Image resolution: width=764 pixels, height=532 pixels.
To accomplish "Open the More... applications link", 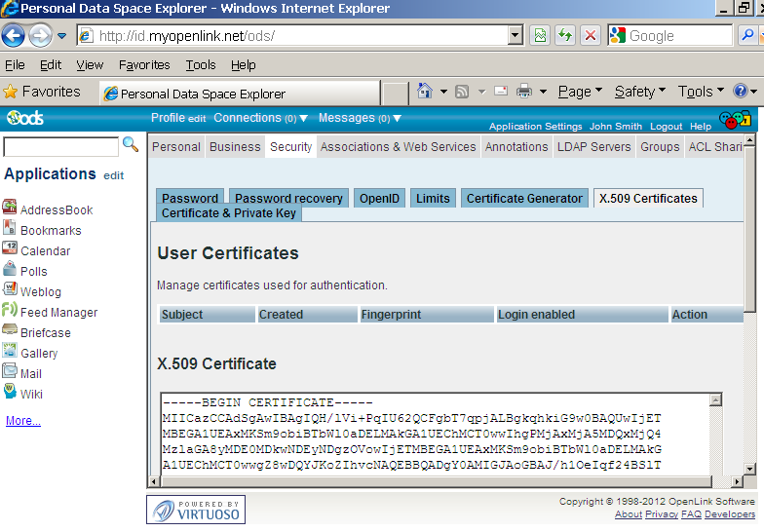I will pyautogui.click(x=23, y=421).
